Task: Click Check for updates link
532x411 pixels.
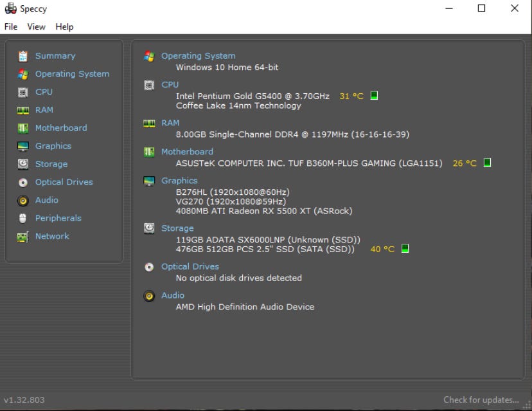Action: pyautogui.click(x=481, y=400)
